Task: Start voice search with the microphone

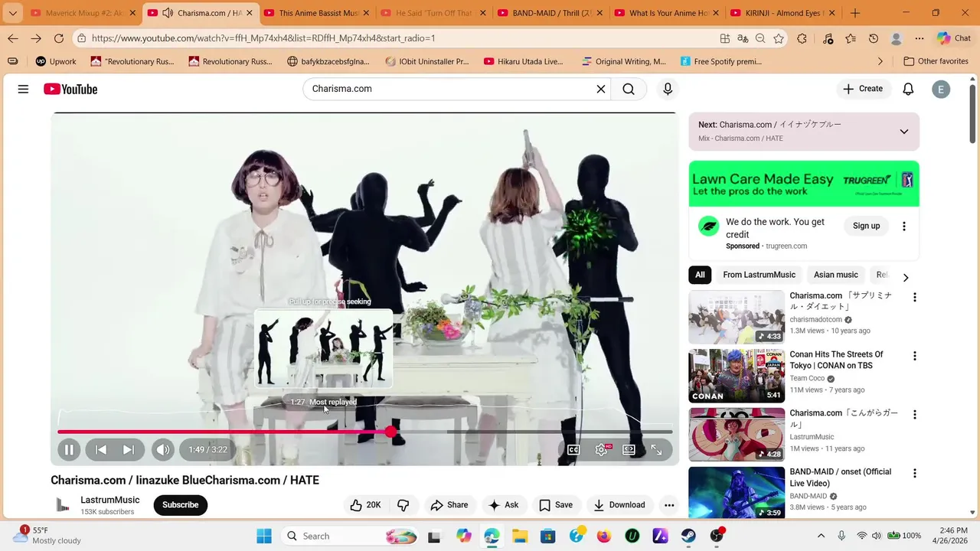Action: [668, 89]
